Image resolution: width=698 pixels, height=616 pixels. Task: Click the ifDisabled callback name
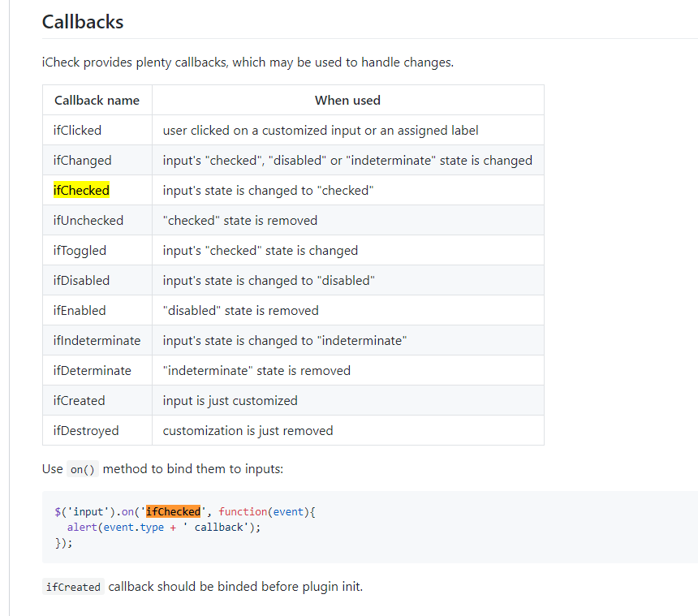pos(81,280)
